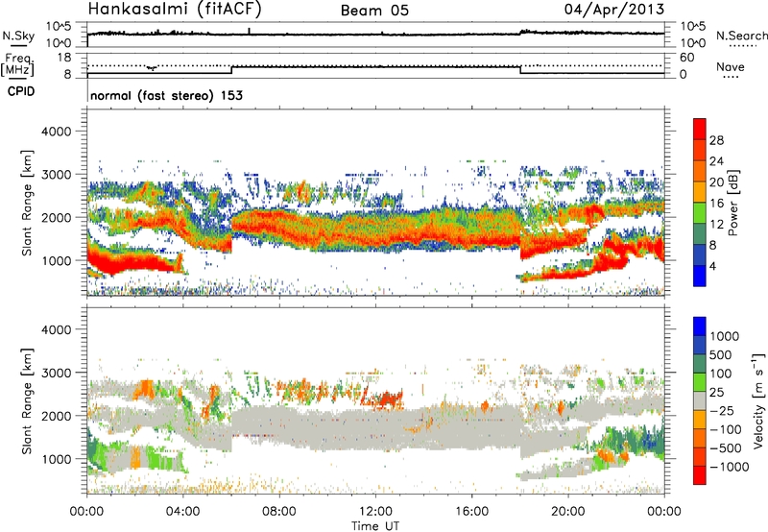Click the 25 label on velocity colorbar
768x532 pixels.
(x=716, y=393)
